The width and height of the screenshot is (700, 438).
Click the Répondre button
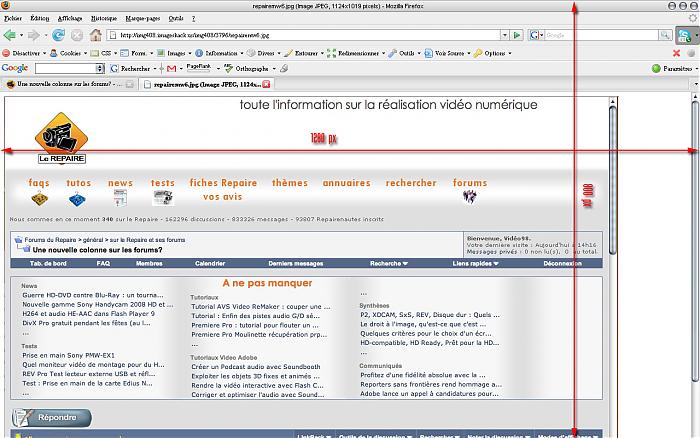coord(52,417)
